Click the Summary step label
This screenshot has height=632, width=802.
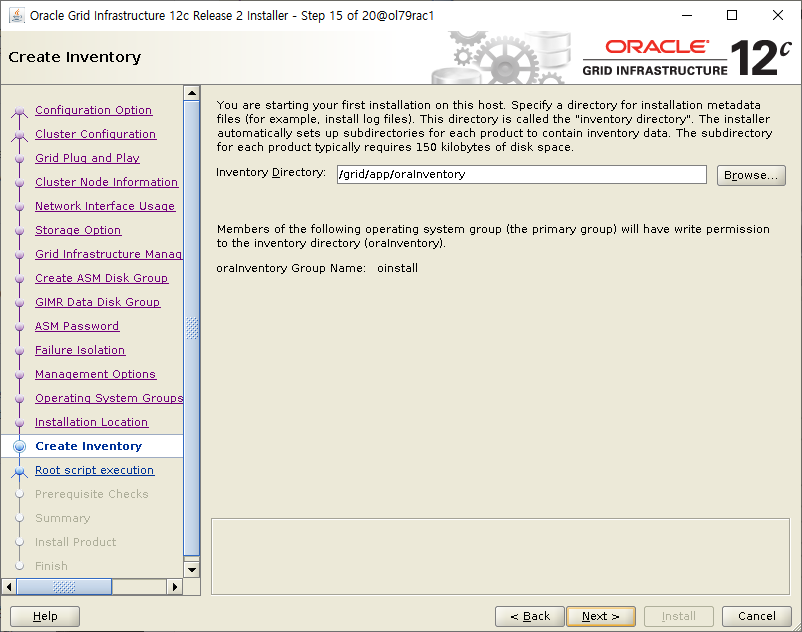62,518
